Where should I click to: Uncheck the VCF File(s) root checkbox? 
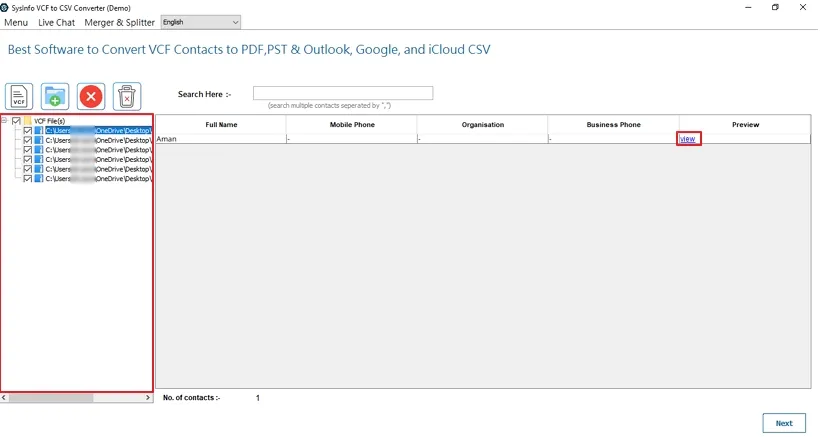[16, 121]
